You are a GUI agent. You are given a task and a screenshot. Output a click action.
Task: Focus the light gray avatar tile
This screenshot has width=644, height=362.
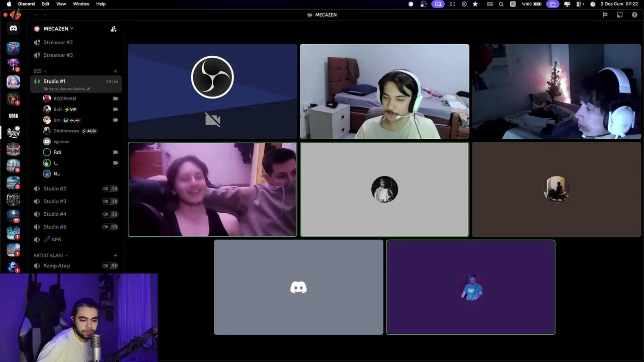pyautogui.click(x=384, y=189)
